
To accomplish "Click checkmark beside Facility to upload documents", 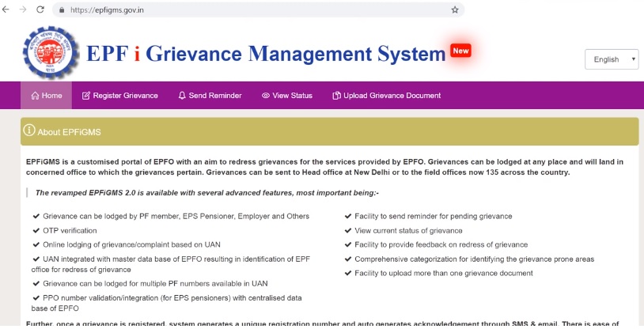I will pos(348,273).
